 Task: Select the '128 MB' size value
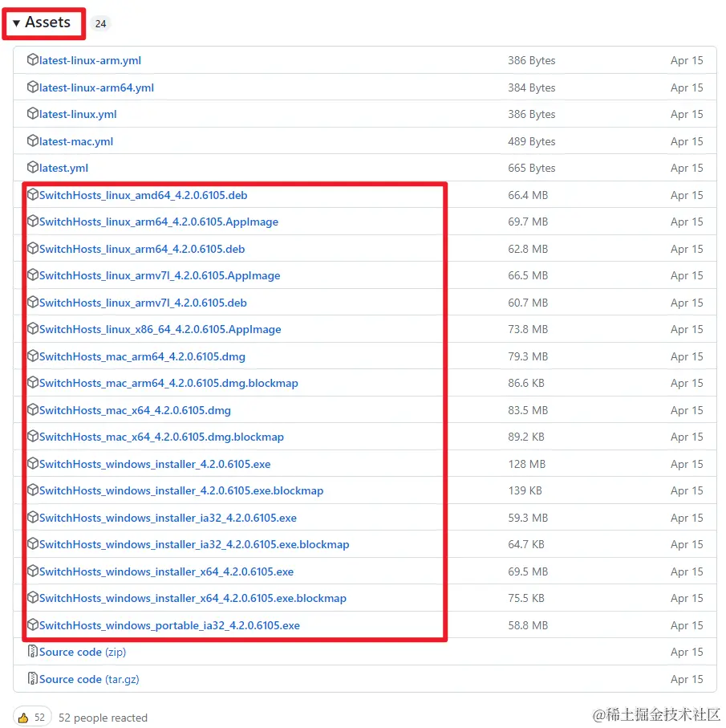point(526,465)
